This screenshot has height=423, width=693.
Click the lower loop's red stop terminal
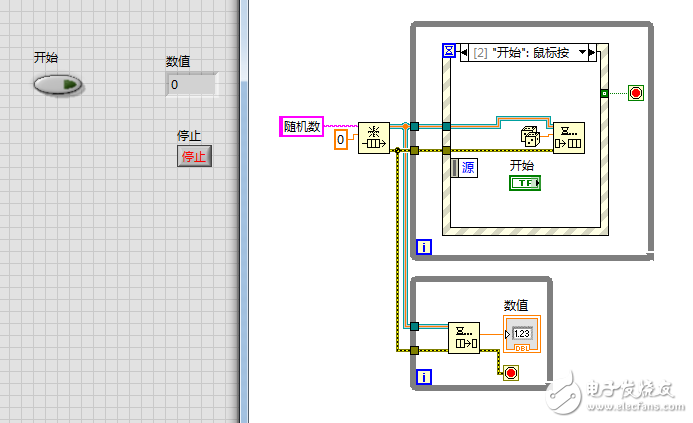(511, 373)
